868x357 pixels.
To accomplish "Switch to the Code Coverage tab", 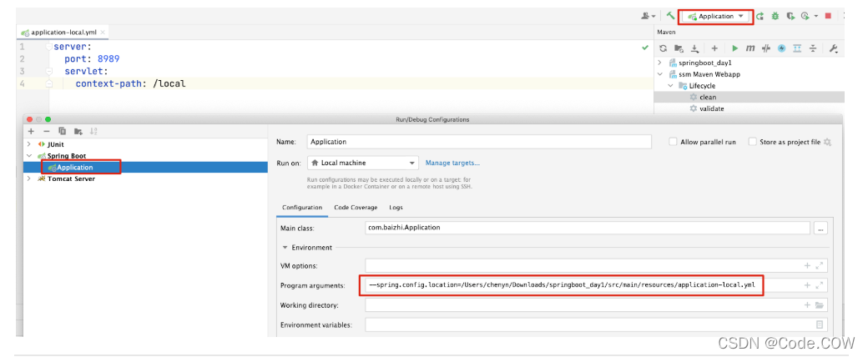I will pos(356,208).
